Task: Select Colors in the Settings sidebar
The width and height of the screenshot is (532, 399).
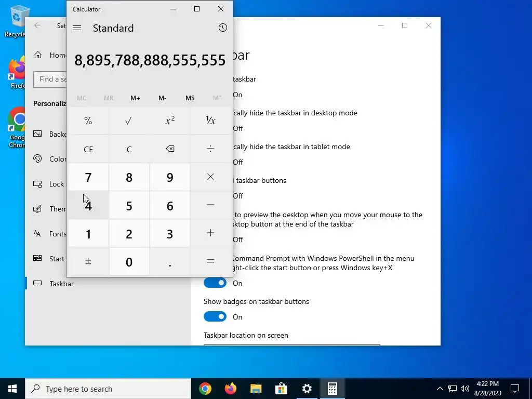Action: coord(46,159)
